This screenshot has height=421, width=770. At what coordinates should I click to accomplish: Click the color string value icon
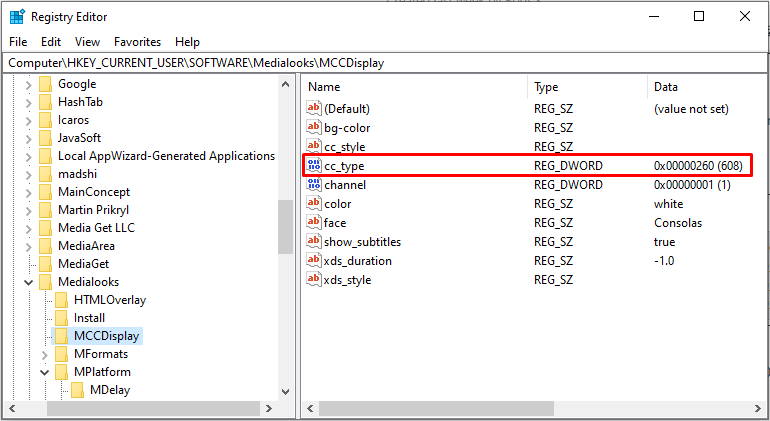point(313,203)
